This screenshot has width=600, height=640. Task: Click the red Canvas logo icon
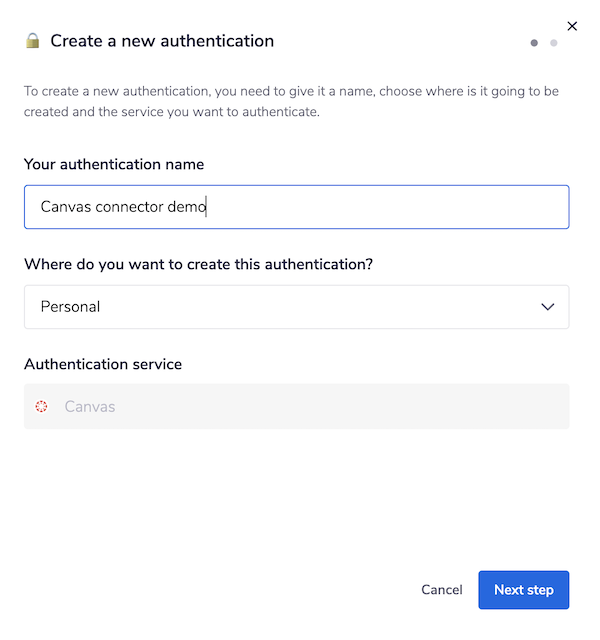click(41, 407)
